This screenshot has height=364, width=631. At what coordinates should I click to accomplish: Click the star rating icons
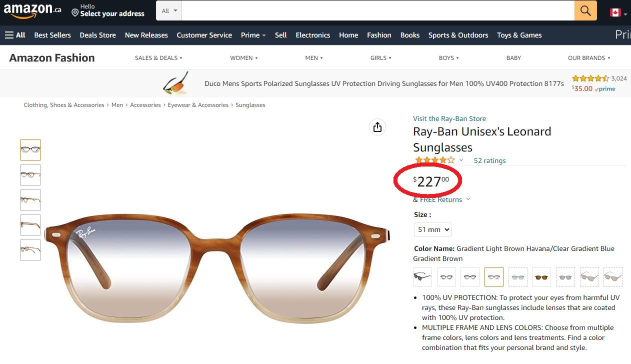pyautogui.click(x=435, y=160)
